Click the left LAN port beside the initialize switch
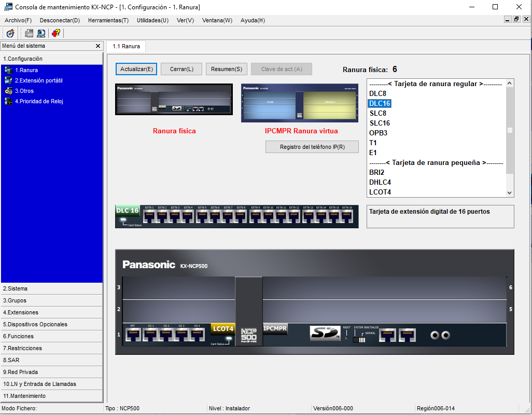The height and width of the screenshot is (415, 532). coord(387,335)
